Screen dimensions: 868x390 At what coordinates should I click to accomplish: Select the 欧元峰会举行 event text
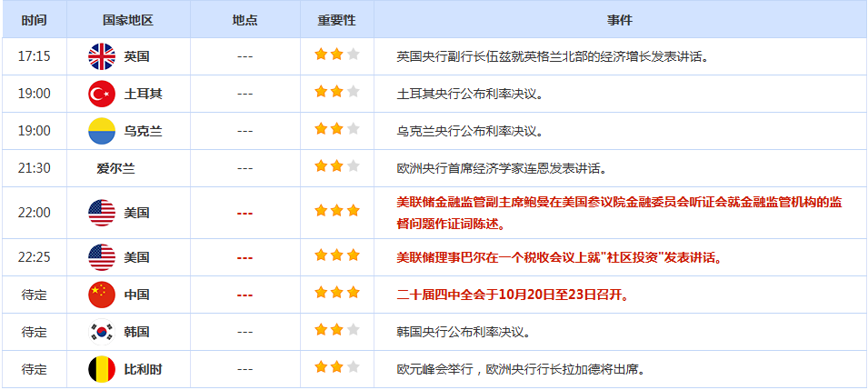coord(520,369)
